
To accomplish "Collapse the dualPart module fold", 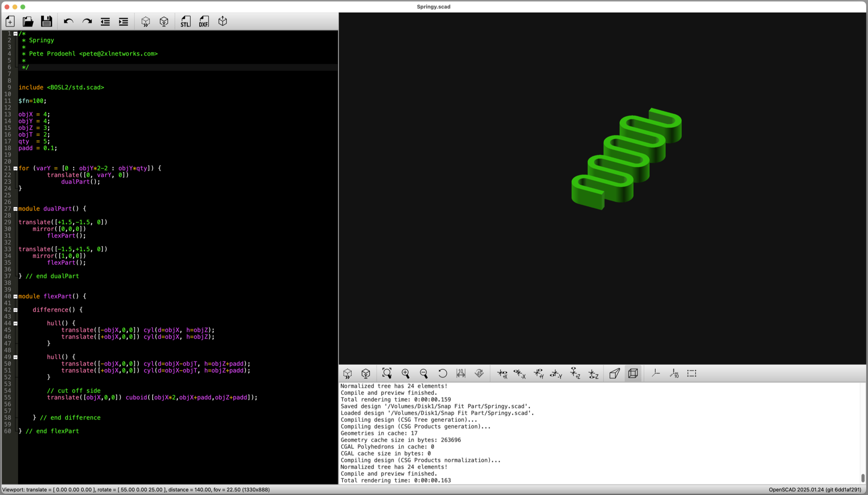I will tap(15, 209).
